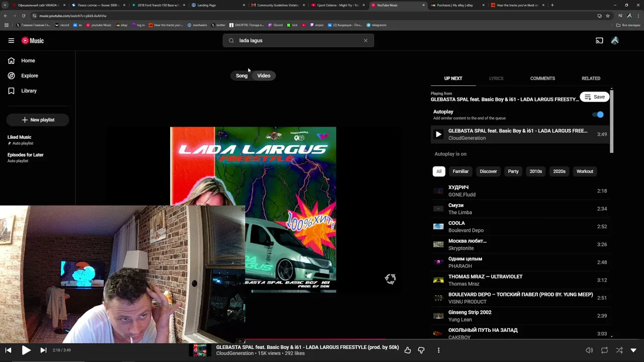Play BOULEVARD DEPO – ТОПСКИЙ ПАВЕЛ track

tap(520, 298)
